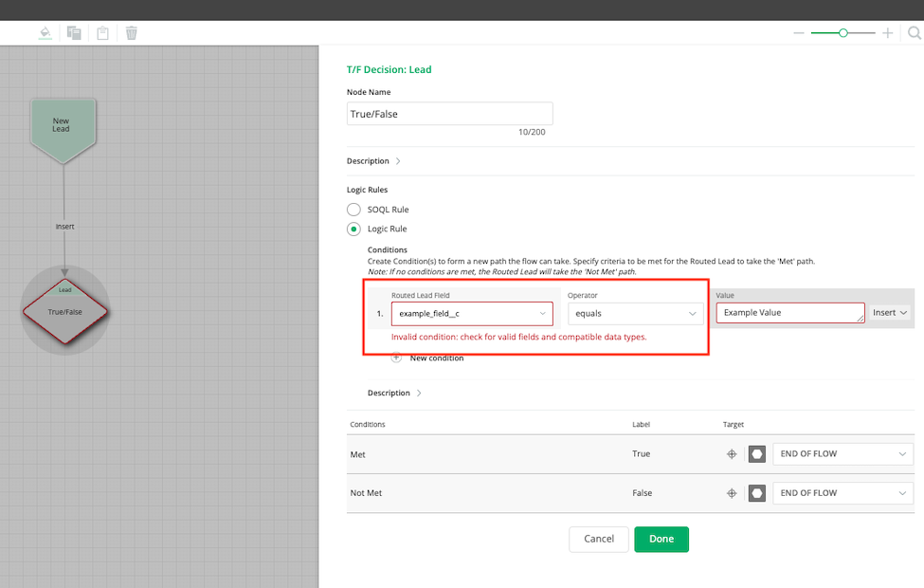
Task: Edit the Node Name field
Action: (449, 114)
